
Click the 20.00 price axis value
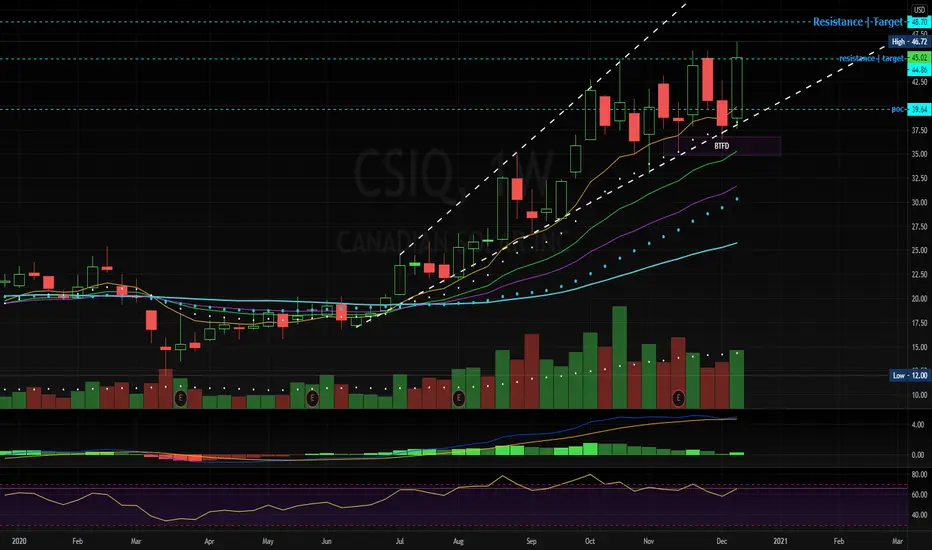coord(919,299)
